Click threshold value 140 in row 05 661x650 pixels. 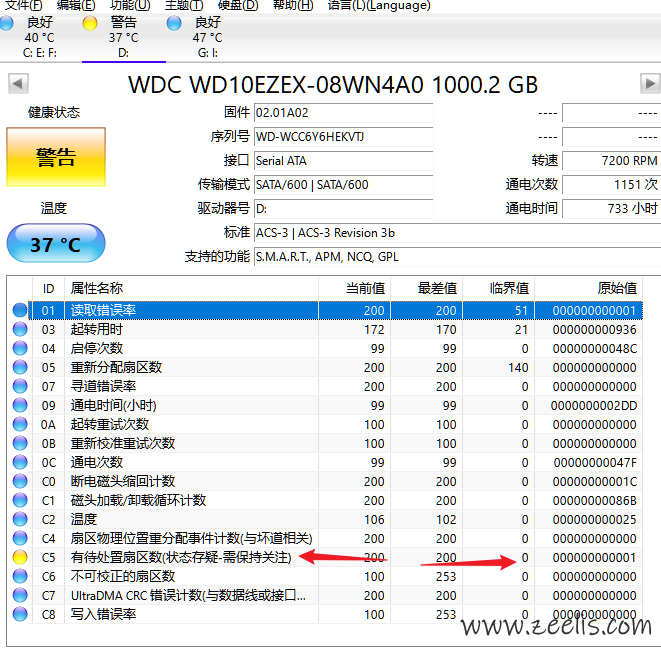[x=518, y=368]
